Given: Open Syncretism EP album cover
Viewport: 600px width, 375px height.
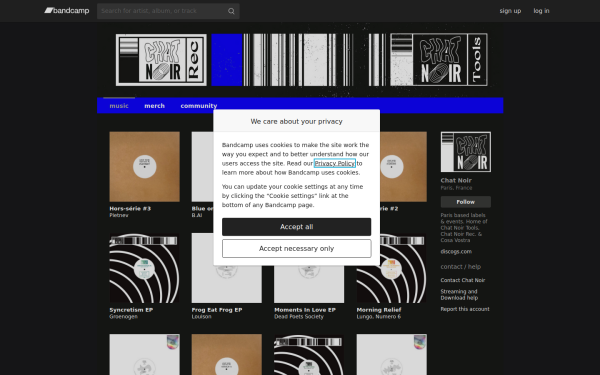Looking at the screenshot, I should [x=145, y=268].
